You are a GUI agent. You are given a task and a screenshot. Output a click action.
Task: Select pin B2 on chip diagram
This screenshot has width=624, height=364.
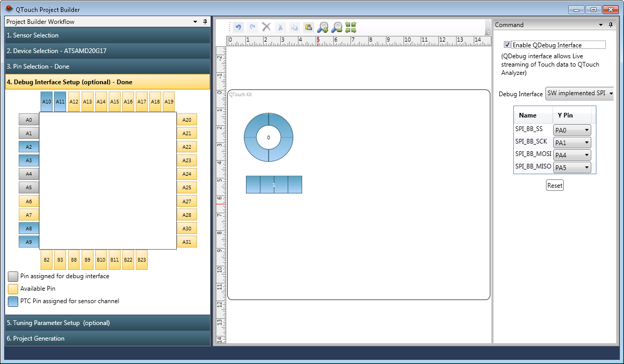pos(47,259)
